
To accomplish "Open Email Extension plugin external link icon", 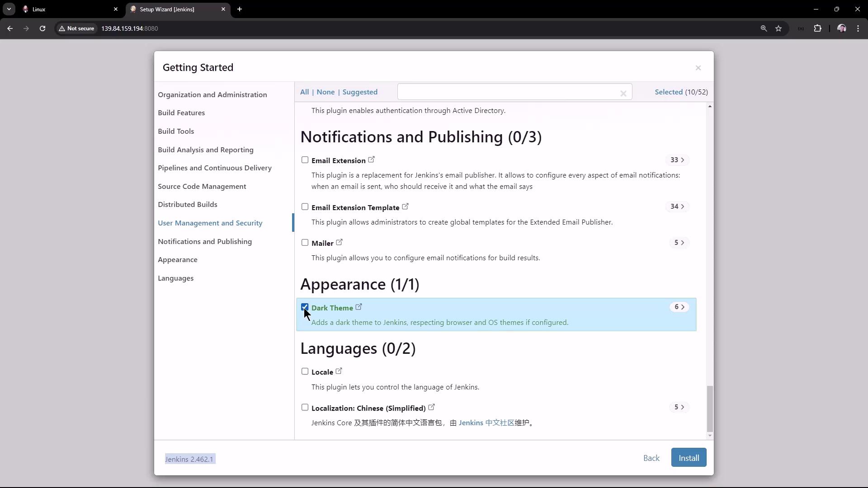I will tap(371, 160).
